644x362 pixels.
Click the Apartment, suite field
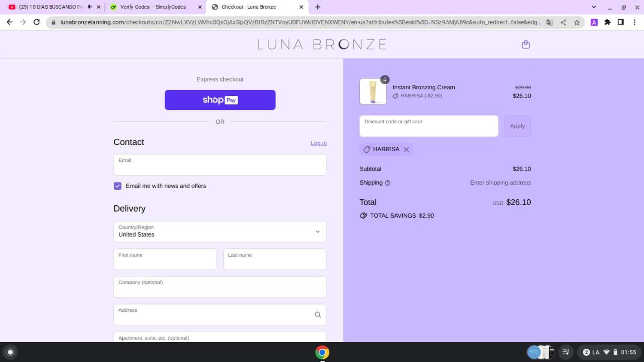220,337
